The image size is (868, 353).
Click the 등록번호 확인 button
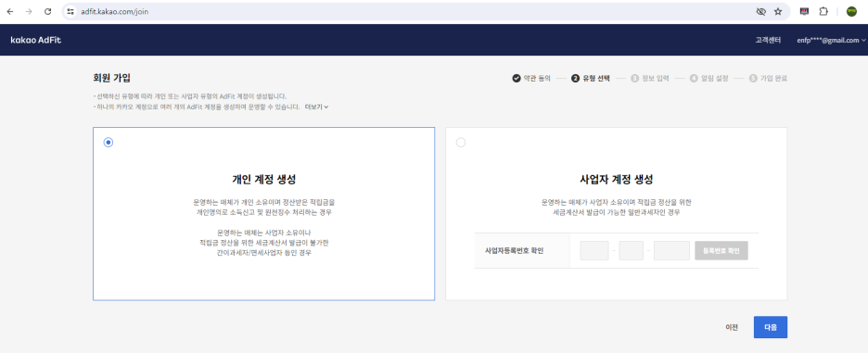pyautogui.click(x=721, y=251)
